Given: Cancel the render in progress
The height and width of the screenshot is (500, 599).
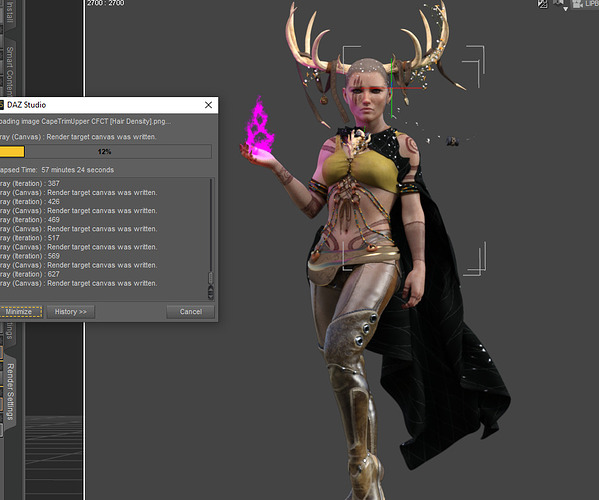Looking at the screenshot, I should click(190, 312).
